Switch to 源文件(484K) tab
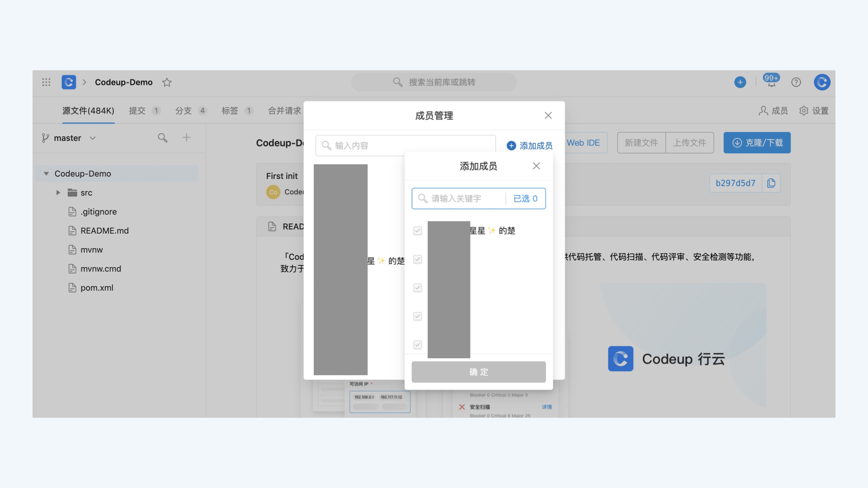Image resolution: width=868 pixels, height=488 pixels. click(x=88, y=111)
